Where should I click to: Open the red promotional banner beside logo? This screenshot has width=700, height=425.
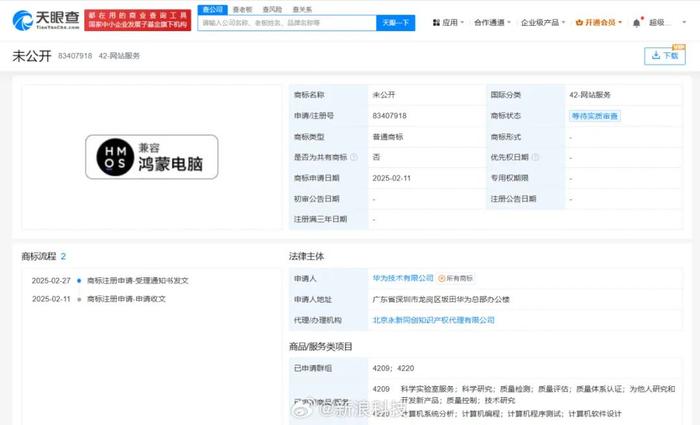(x=138, y=20)
